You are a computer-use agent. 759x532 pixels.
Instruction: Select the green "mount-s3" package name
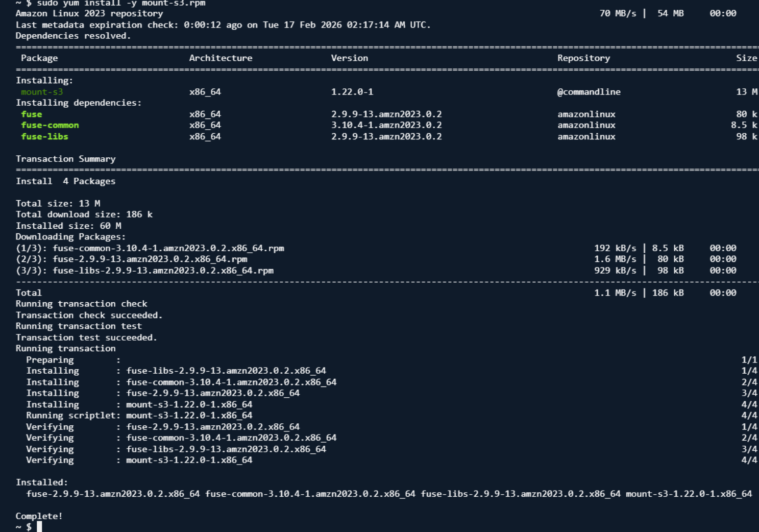[42, 92]
